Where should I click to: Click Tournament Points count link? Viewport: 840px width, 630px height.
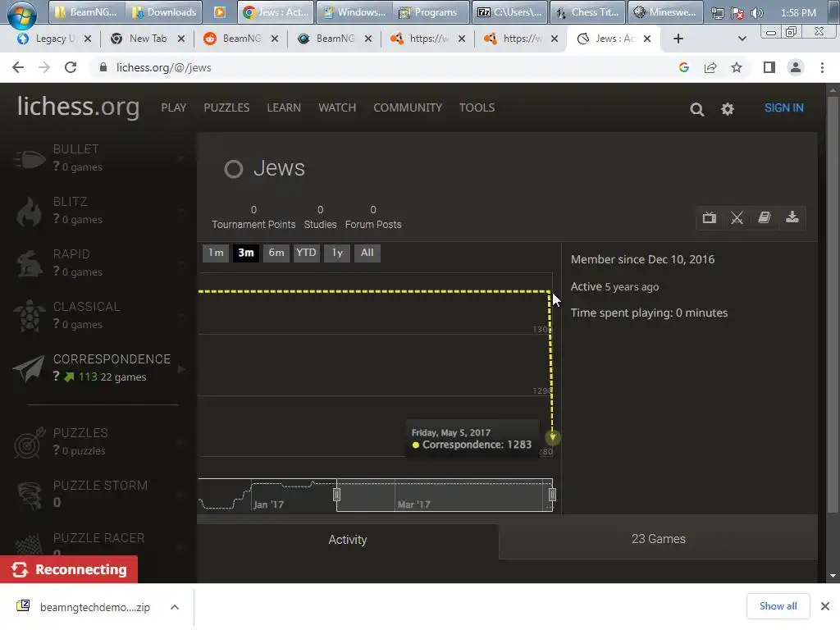pyautogui.click(x=253, y=217)
